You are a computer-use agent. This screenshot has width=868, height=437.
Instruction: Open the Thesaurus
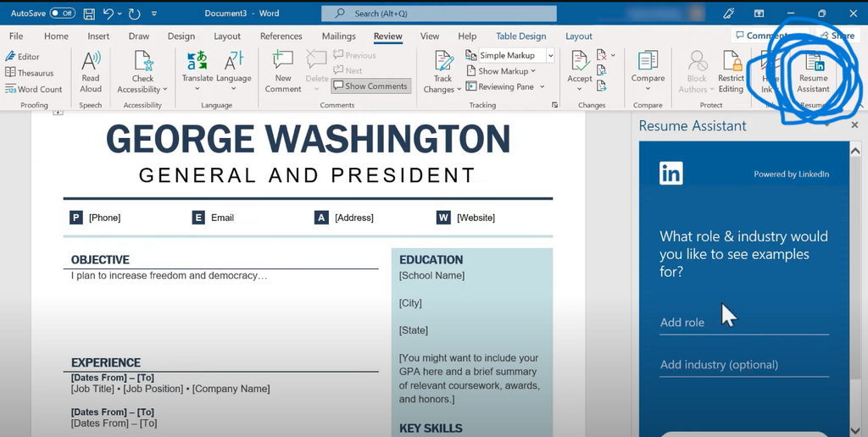click(x=30, y=73)
